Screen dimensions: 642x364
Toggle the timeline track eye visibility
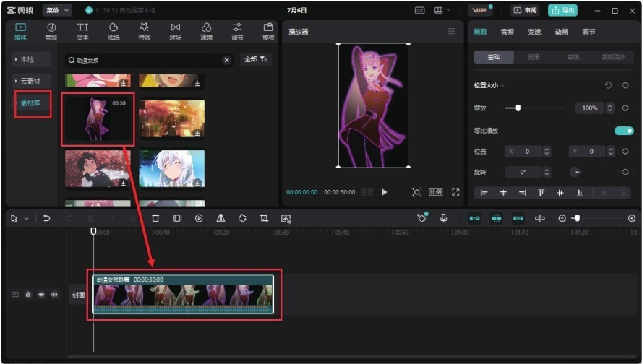point(41,295)
